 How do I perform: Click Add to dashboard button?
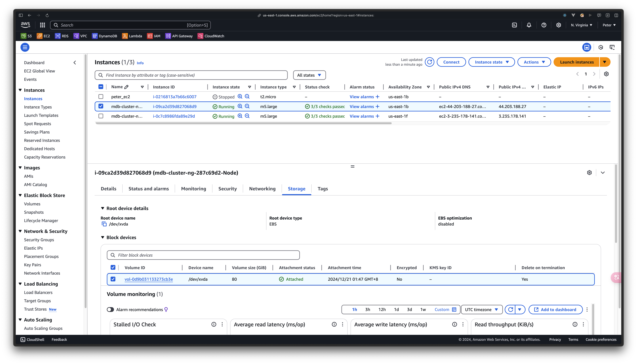pos(555,310)
